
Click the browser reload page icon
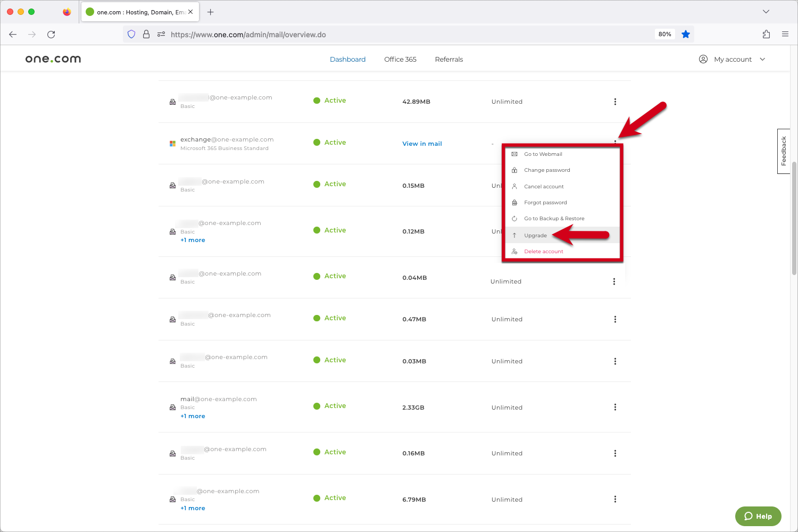[x=51, y=35]
